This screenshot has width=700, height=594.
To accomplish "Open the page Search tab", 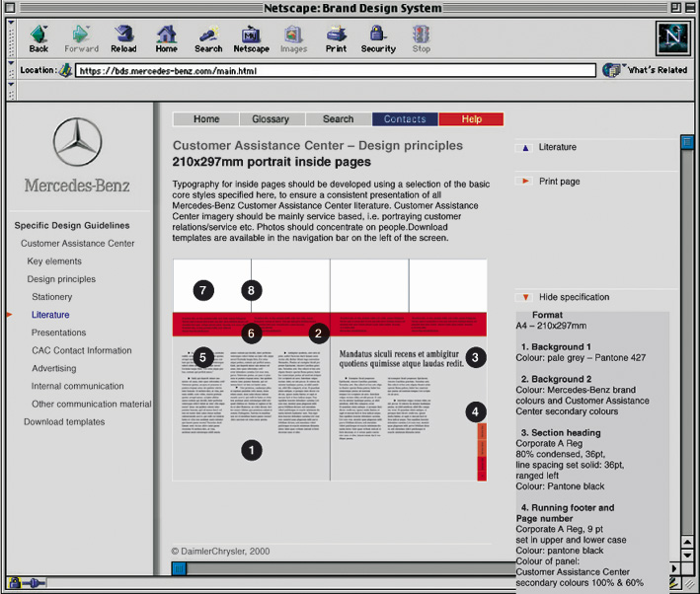I will tap(338, 119).
